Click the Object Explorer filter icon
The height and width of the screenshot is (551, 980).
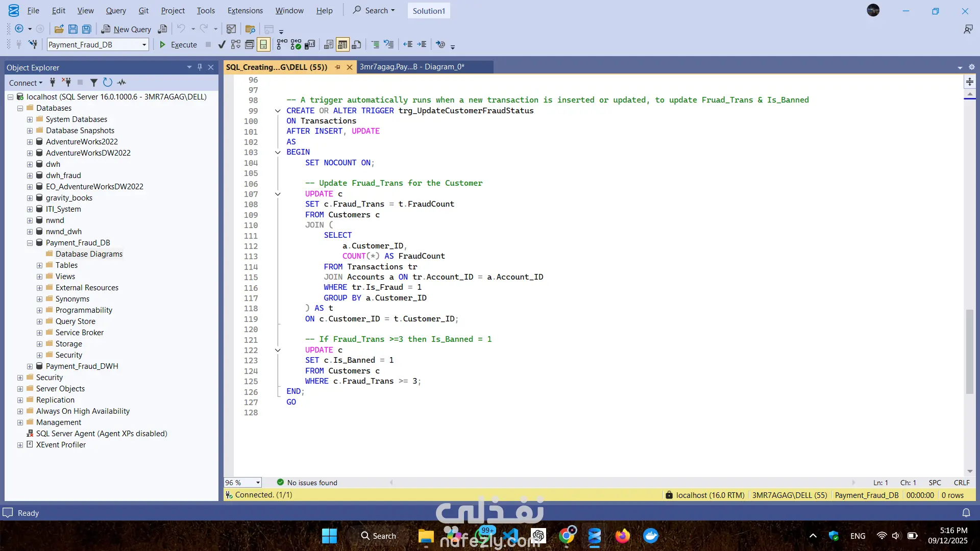click(94, 83)
